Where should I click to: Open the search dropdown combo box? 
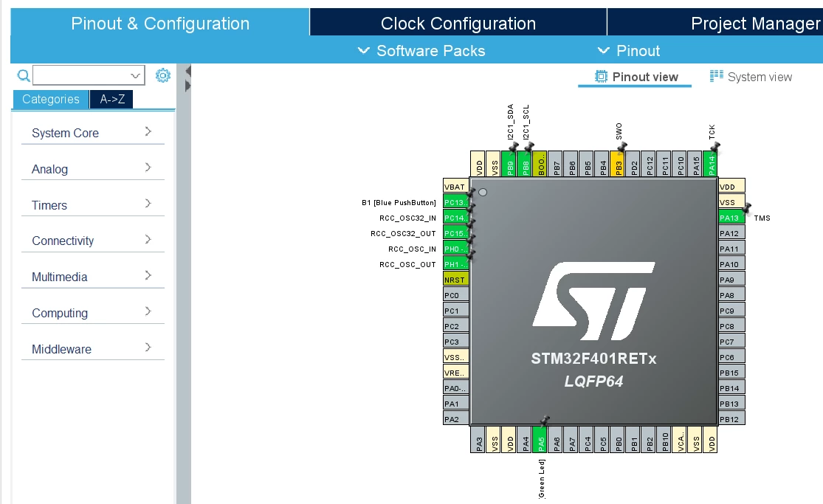click(x=89, y=75)
